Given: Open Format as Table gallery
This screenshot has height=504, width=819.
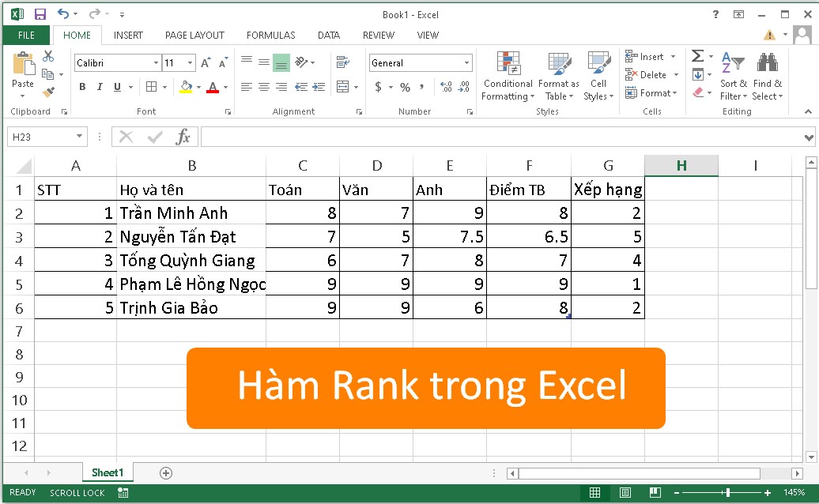Looking at the screenshot, I should pos(558,76).
